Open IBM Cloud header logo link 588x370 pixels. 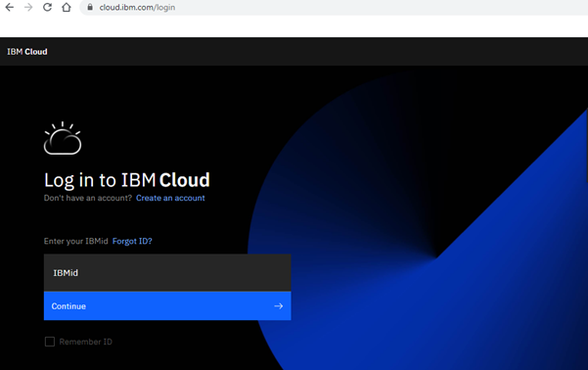pyautogui.click(x=27, y=52)
